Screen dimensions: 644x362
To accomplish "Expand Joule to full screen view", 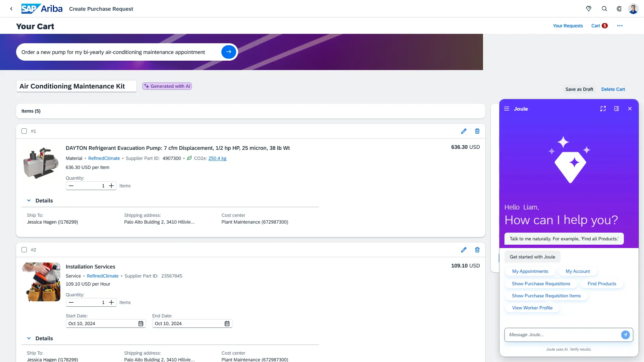I will coord(603,109).
